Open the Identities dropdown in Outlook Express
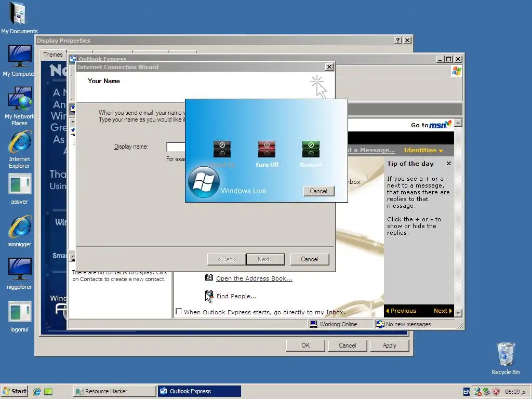Image resolution: width=532 pixels, height=399 pixels. tap(423, 150)
